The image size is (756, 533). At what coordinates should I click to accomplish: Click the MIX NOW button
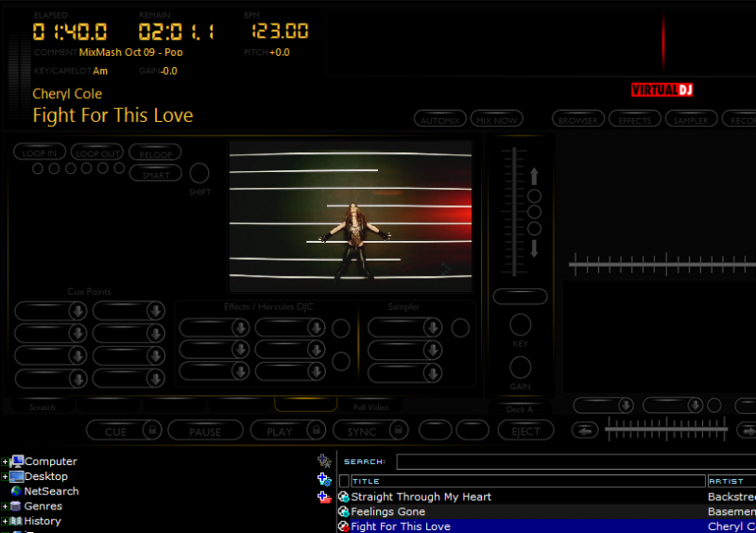(x=497, y=119)
